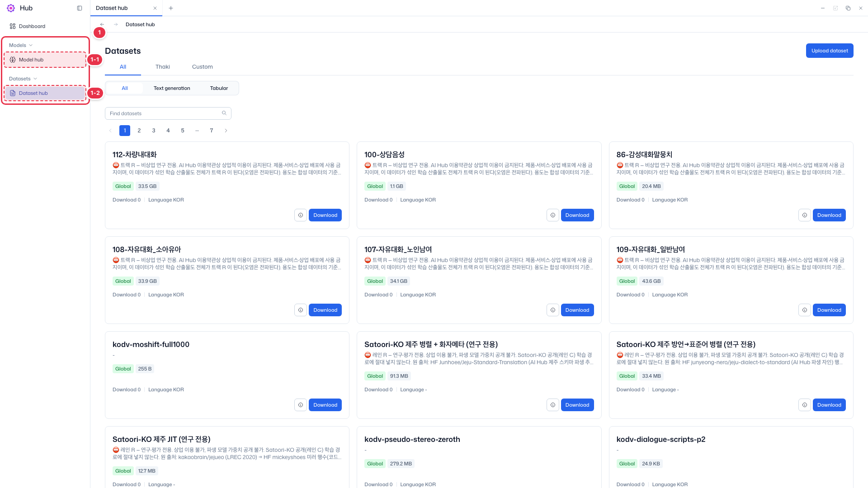868x488 pixels.
Task: Download the 112-차량내대화 dataset
Action: click(325, 215)
